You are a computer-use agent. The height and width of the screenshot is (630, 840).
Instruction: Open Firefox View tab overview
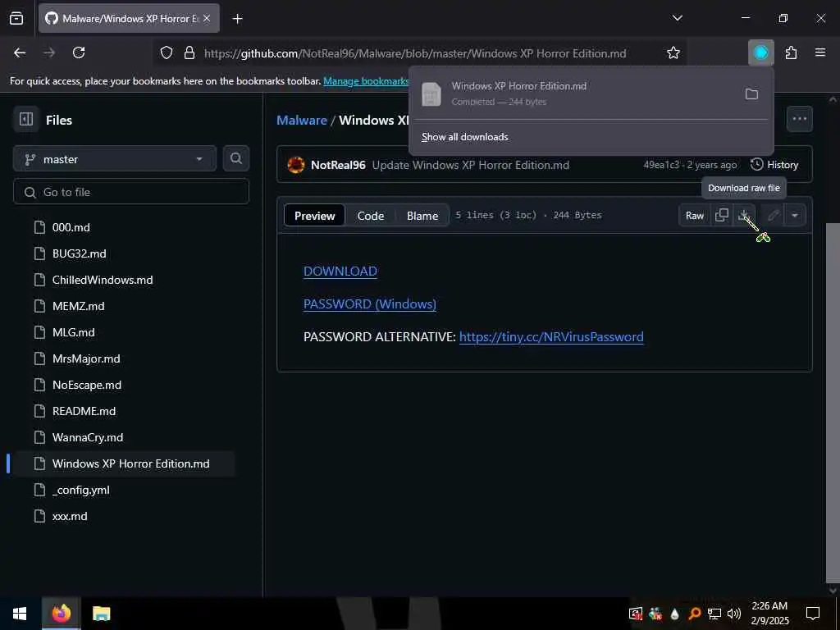[16, 18]
